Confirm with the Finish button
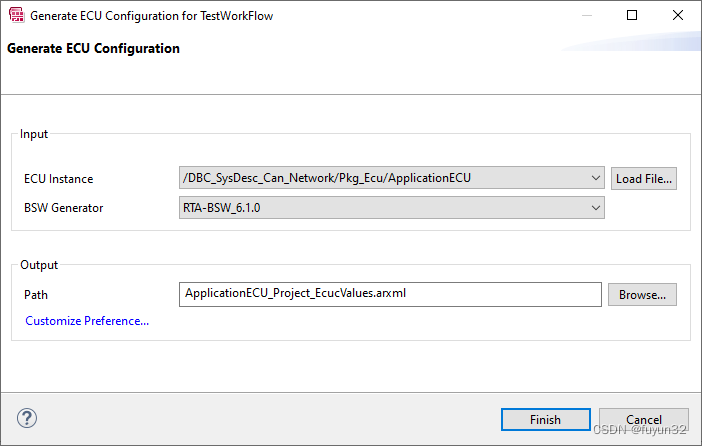This screenshot has width=702, height=446. (545, 420)
